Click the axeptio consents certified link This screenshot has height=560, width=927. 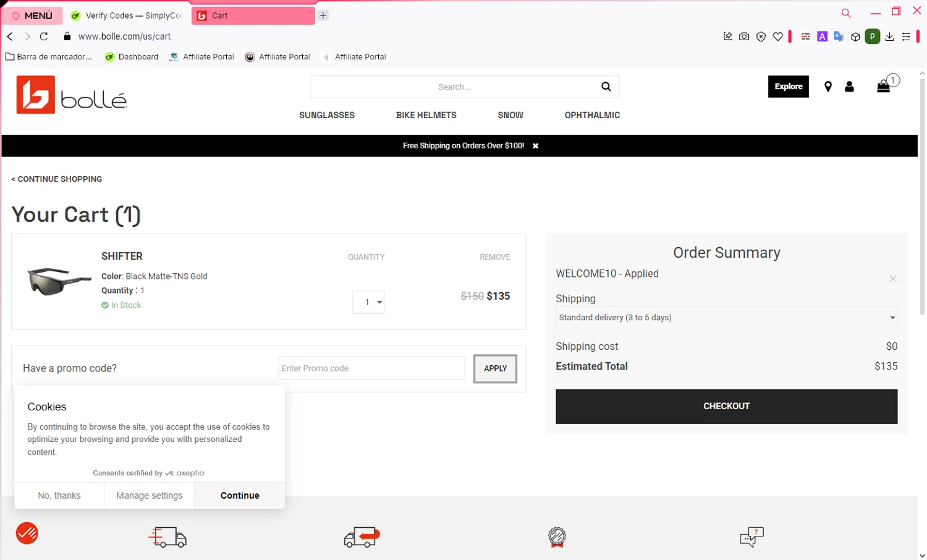[x=148, y=473]
